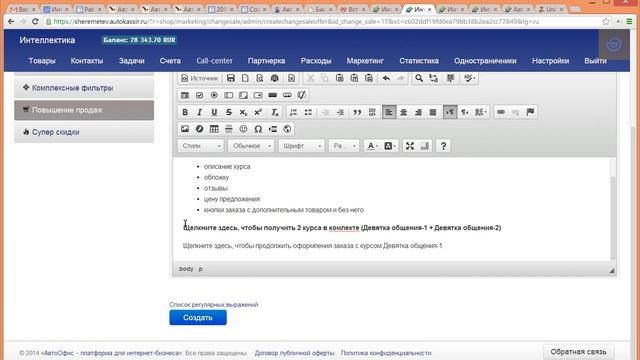Screen dimensions: 640x360
Task: Open the Маркетинг menu
Action: point(365,61)
